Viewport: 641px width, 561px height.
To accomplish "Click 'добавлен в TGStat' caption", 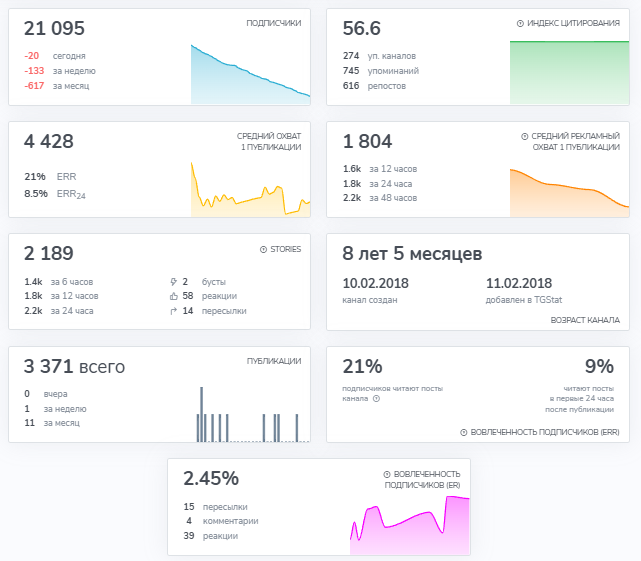I will pyautogui.click(x=524, y=300).
